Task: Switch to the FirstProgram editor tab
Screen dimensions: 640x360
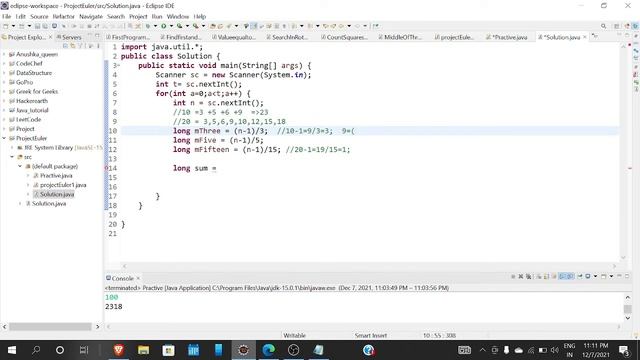Action: [x=128, y=37]
